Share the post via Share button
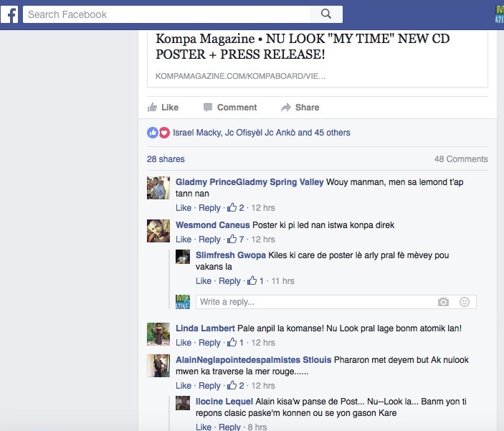The image size is (504, 431). point(300,108)
